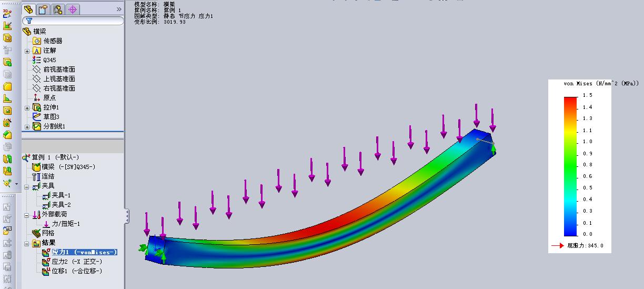The height and width of the screenshot is (289, 644).
Task: Collapse the 结果 results folder
Action: [27, 243]
